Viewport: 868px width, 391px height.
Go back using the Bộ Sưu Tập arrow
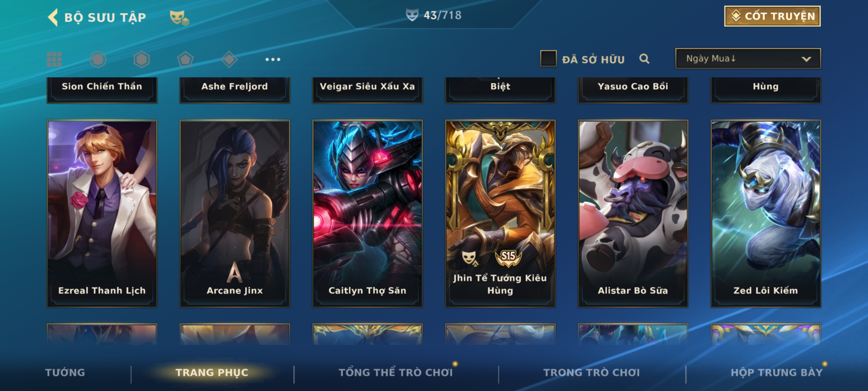(x=53, y=17)
